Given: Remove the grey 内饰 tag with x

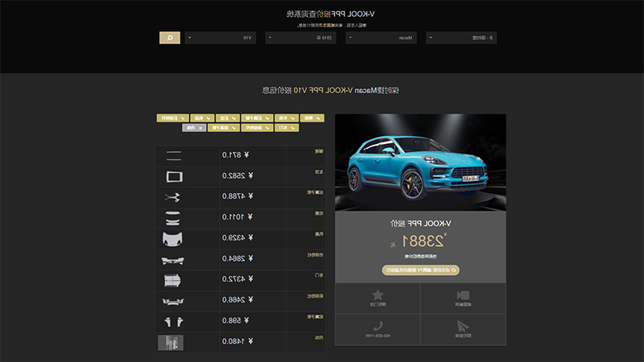Looking at the screenshot, I should point(194,128).
